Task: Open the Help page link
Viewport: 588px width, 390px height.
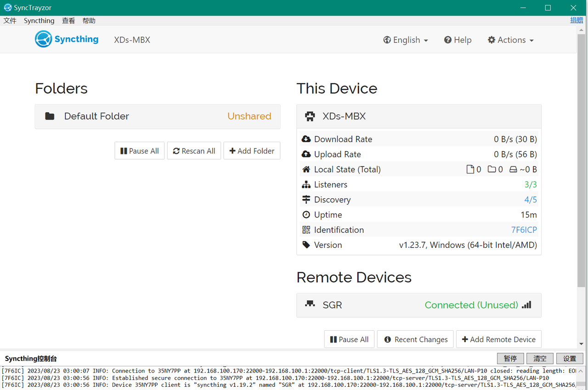Action: (x=458, y=40)
